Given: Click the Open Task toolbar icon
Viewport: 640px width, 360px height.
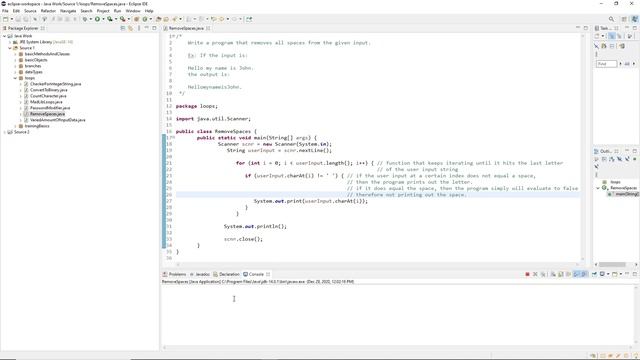Looking at the screenshot, I should click(x=166, y=19).
